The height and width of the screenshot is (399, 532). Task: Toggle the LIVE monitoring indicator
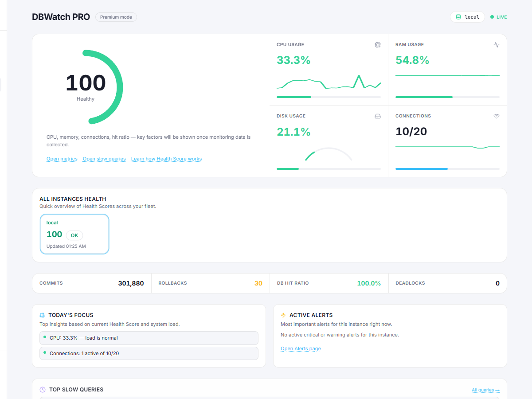(498, 17)
